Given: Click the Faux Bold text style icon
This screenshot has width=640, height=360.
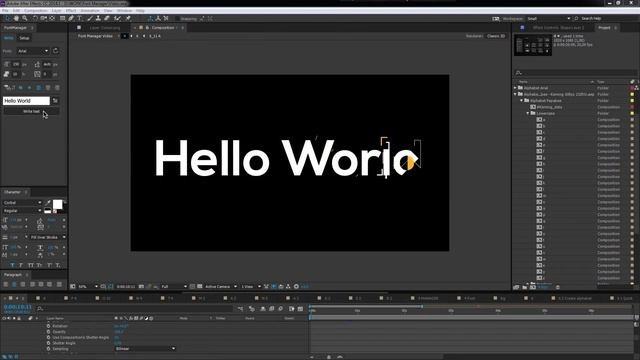Looking at the screenshot, I should coord(12,265).
